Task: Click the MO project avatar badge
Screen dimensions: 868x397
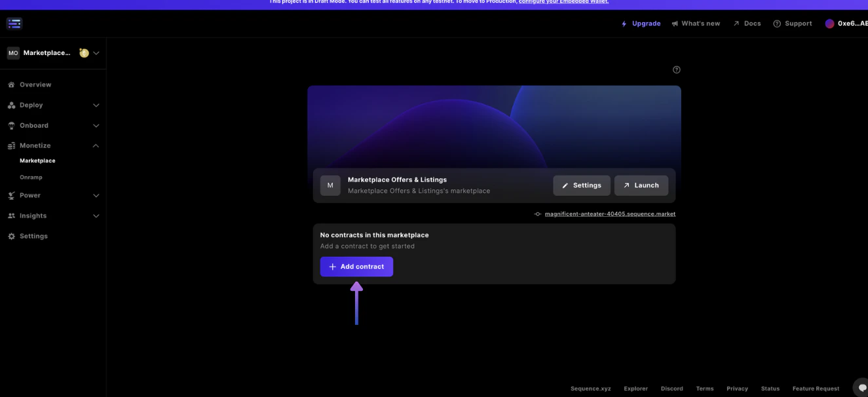Action: [x=12, y=52]
